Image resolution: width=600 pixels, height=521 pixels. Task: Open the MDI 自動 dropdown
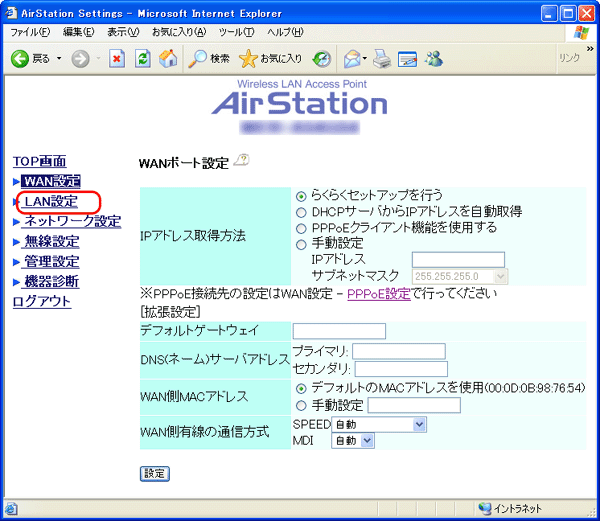pos(352,441)
